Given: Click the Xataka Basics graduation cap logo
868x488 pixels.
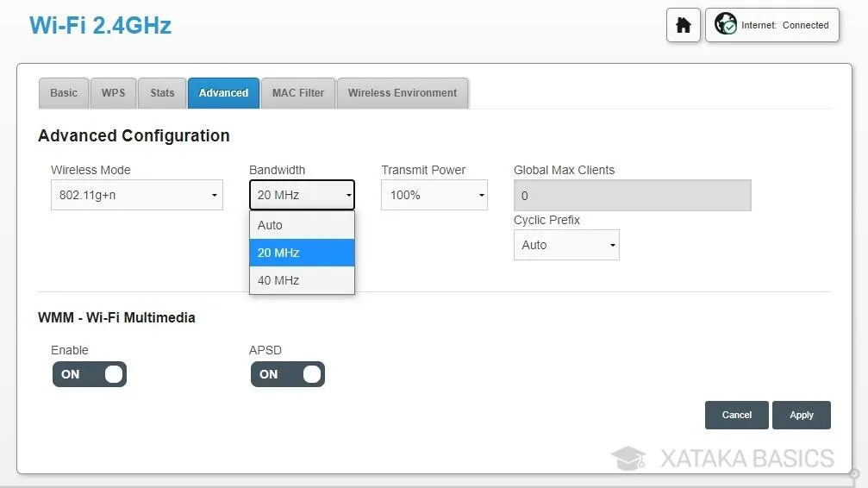Looking at the screenshot, I should click(628, 458).
